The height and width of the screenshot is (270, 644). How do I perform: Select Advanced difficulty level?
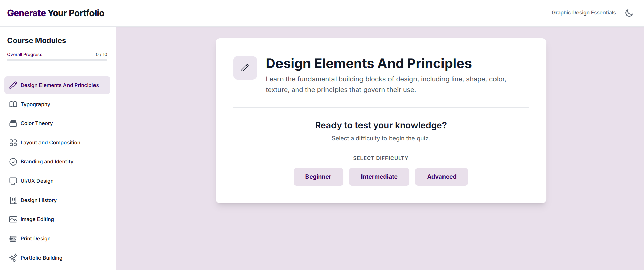click(441, 177)
